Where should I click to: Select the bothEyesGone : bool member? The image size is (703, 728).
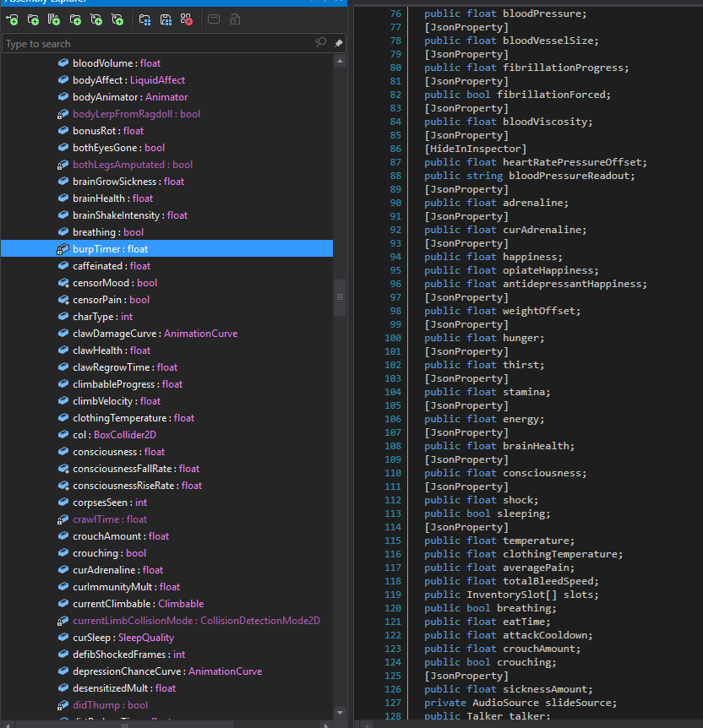118,148
